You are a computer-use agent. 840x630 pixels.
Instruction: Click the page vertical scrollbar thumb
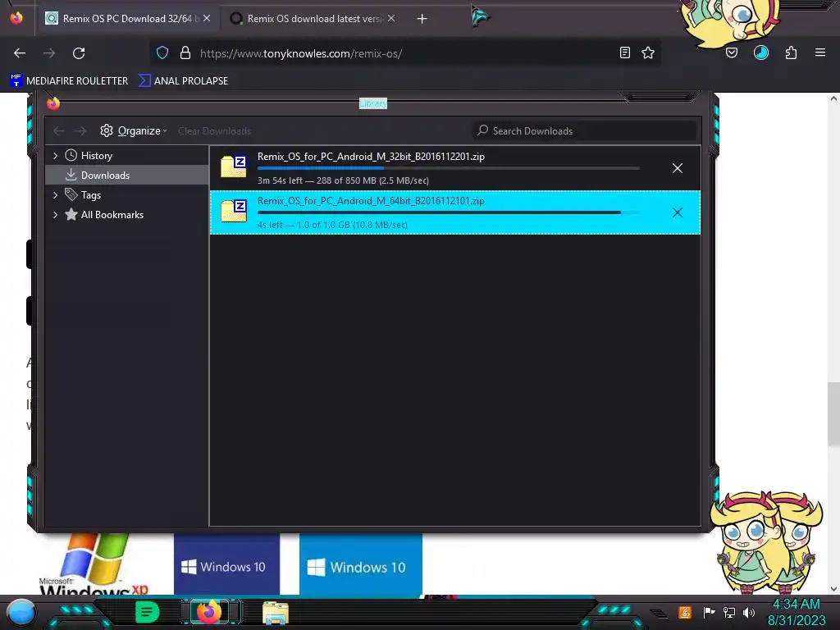pyautogui.click(x=833, y=414)
